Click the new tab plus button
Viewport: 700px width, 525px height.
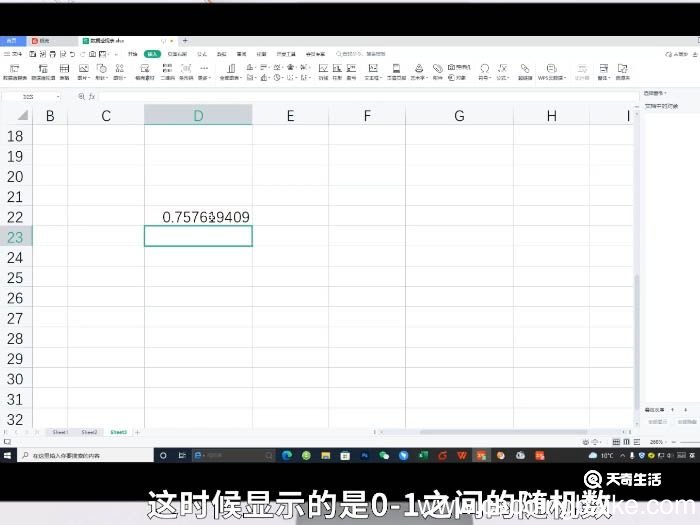coord(185,41)
